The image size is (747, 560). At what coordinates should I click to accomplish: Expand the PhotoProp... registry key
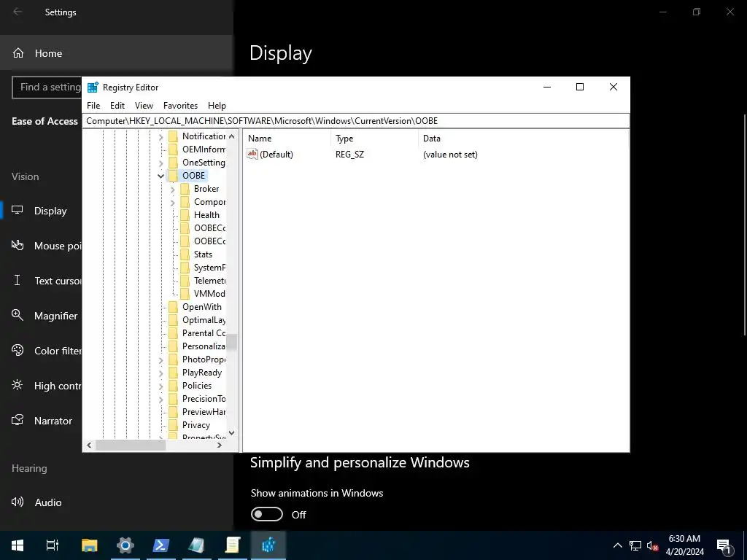pos(161,360)
